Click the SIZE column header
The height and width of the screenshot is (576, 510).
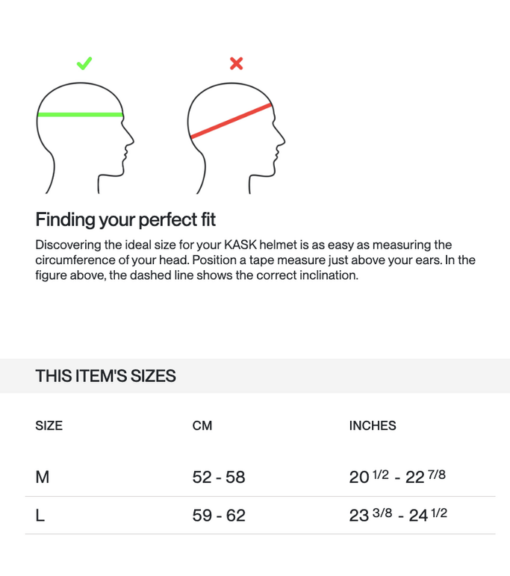49,425
